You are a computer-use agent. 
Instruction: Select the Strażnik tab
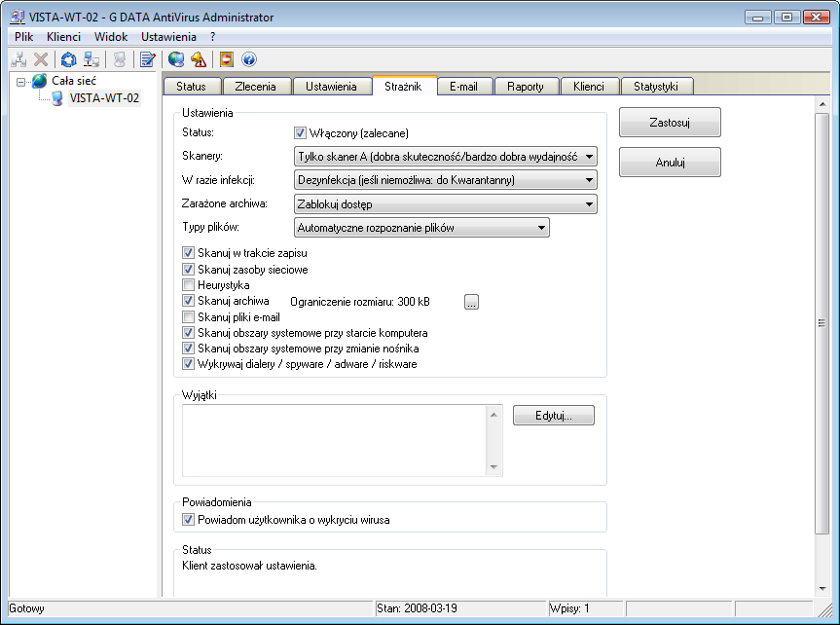tap(403, 87)
